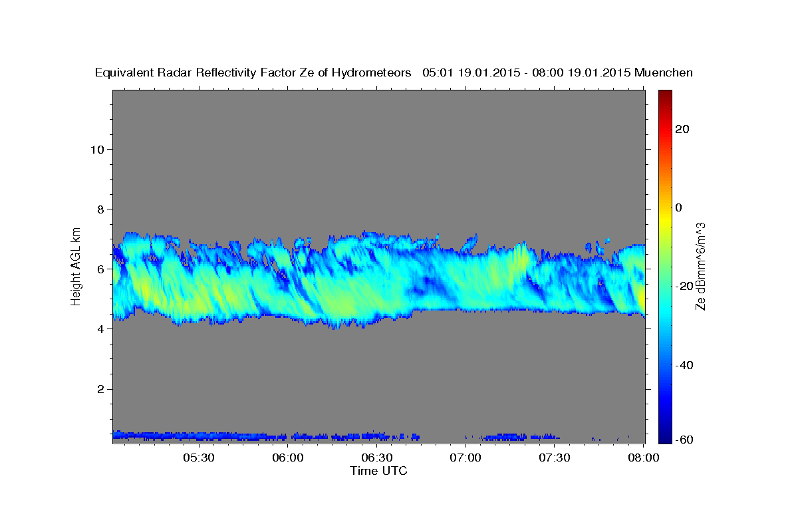Viewport: 798px width, 532px height.
Task: Click the date range '05:01 19.01.2015 - 08:00 19.01.2015'
Action: click(x=526, y=72)
